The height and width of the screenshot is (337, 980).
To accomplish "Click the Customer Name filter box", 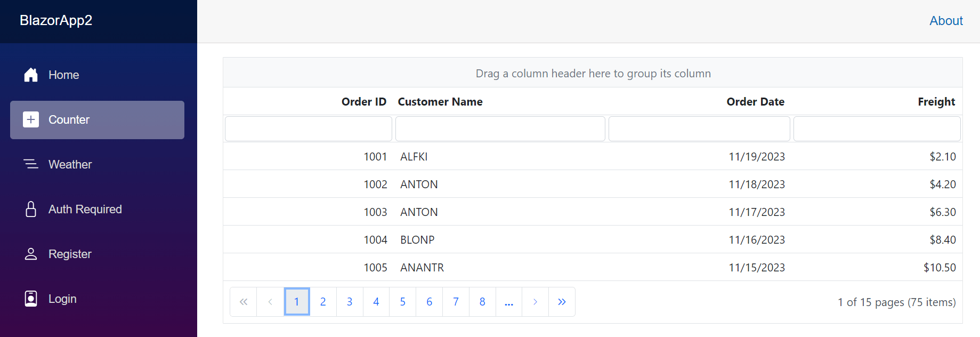I will 500,129.
